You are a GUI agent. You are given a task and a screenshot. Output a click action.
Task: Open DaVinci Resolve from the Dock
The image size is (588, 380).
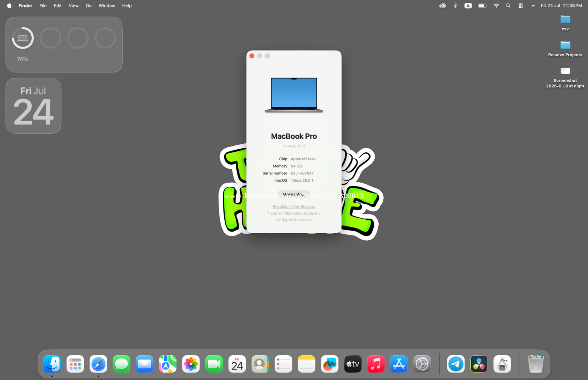(x=479, y=364)
